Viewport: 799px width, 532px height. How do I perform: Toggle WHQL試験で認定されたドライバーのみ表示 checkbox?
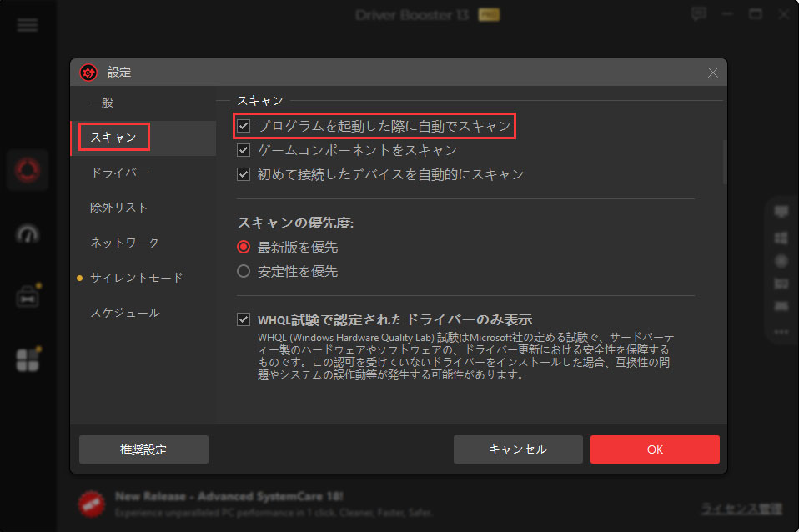pos(244,319)
